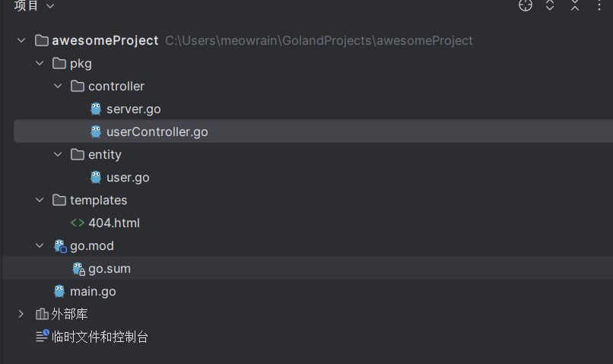Click the go.sum lock file icon

[78, 268]
